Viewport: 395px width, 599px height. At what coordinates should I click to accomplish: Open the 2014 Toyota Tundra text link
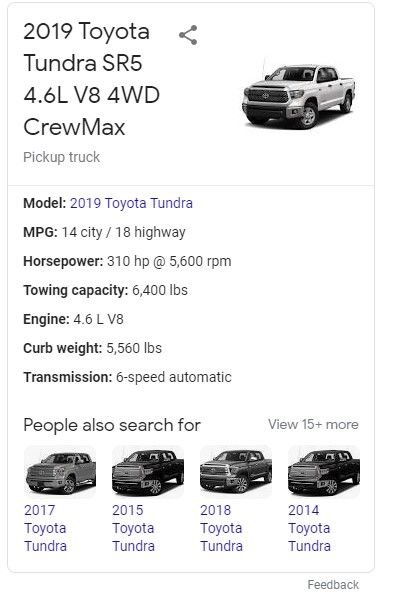coord(309,528)
